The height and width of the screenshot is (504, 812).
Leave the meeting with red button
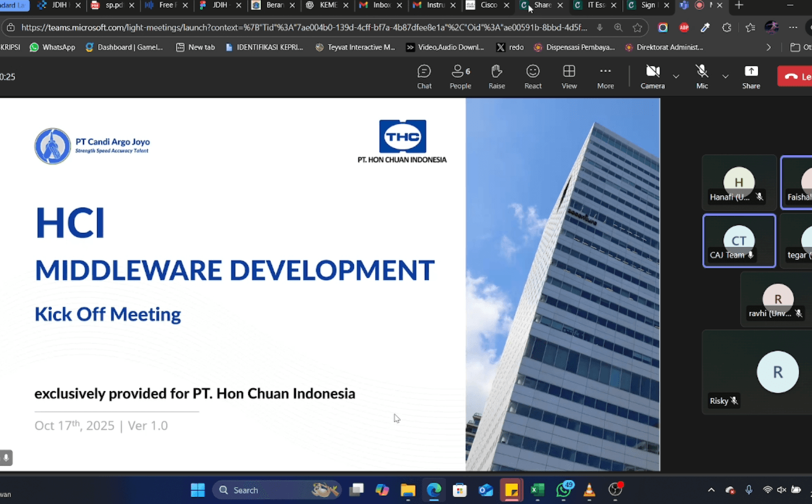click(795, 76)
